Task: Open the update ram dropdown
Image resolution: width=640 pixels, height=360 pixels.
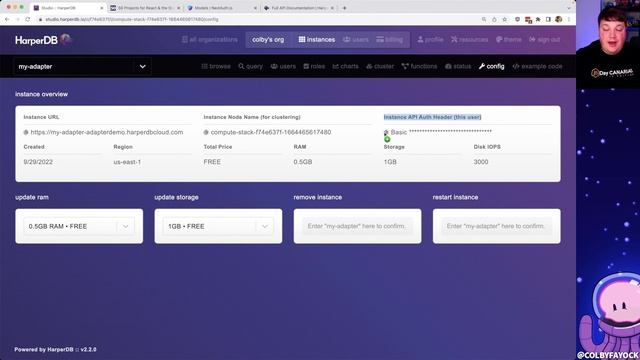Action: 79,226
